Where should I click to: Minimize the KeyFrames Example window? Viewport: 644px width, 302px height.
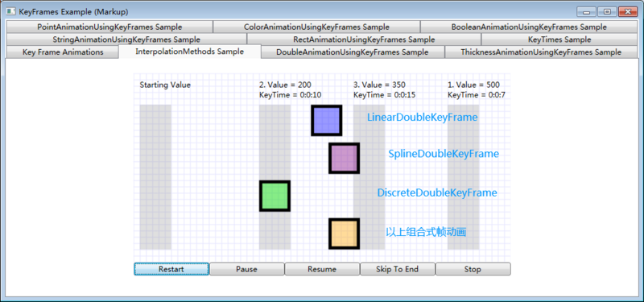[586, 12]
